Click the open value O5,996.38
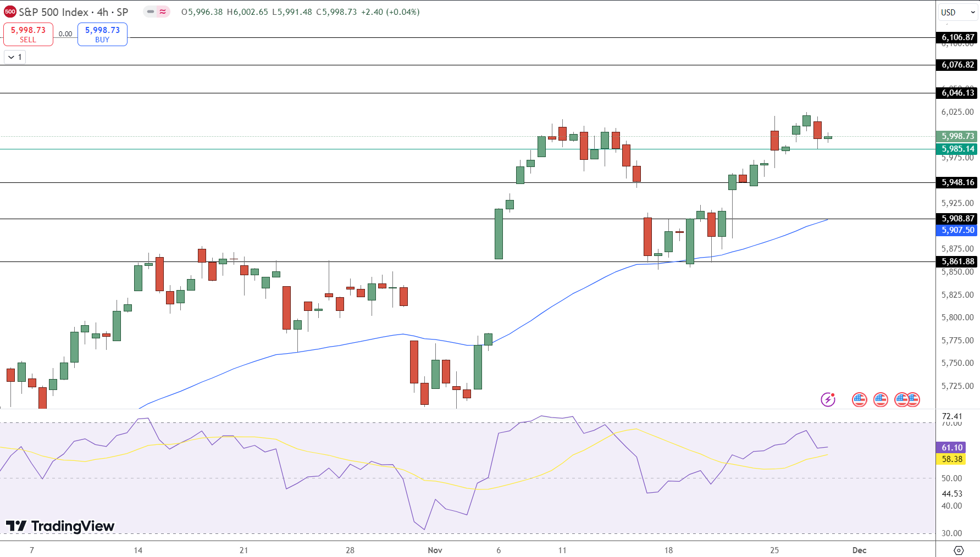Screen dimensions: 980x557 coord(202,12)
